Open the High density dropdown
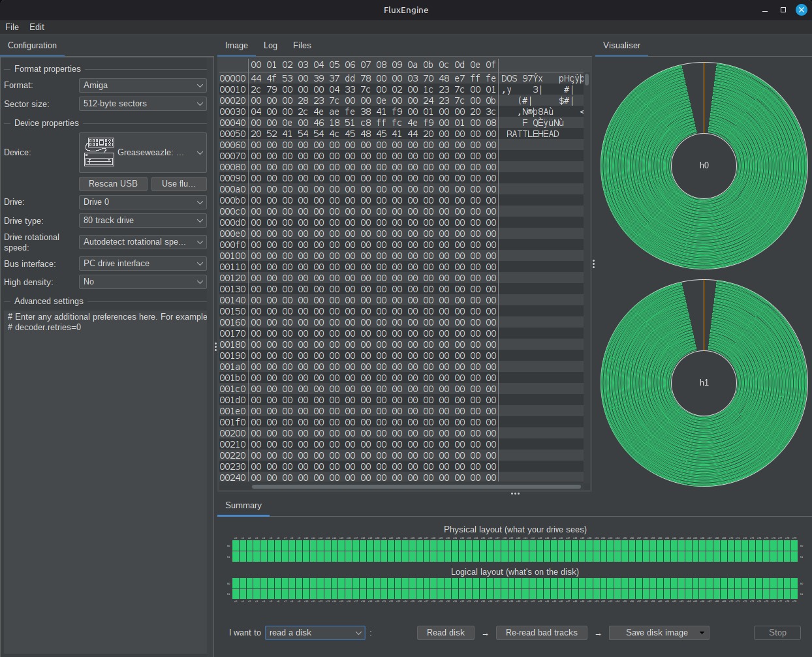 142,282
